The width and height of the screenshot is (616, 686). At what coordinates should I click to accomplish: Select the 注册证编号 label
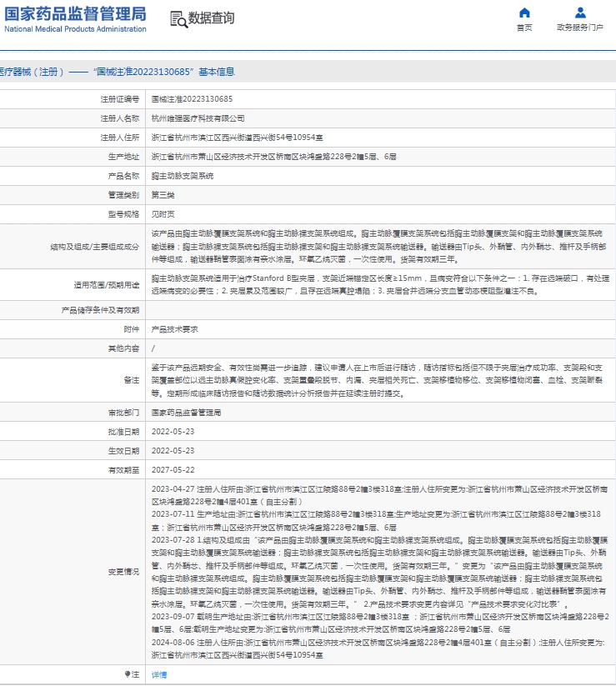(x=120, y=99)
